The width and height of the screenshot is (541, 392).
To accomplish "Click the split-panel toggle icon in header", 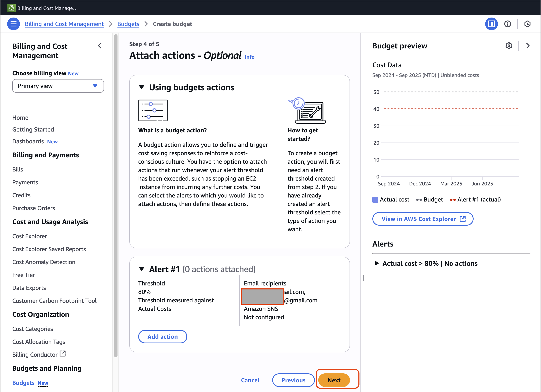I will (x=491, y=24).
